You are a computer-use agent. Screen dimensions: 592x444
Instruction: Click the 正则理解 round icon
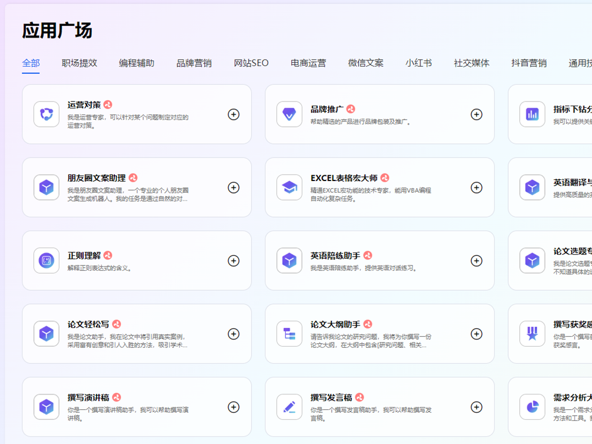coord(46,261)
